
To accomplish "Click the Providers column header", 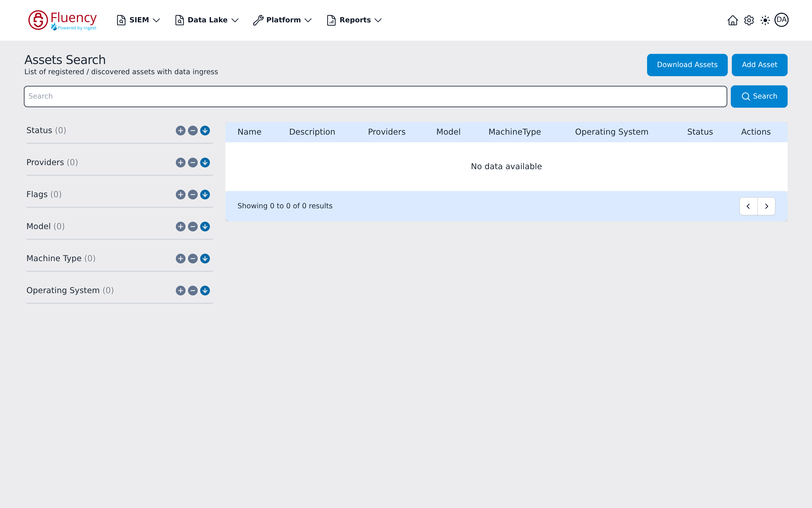I will [386, 132].
